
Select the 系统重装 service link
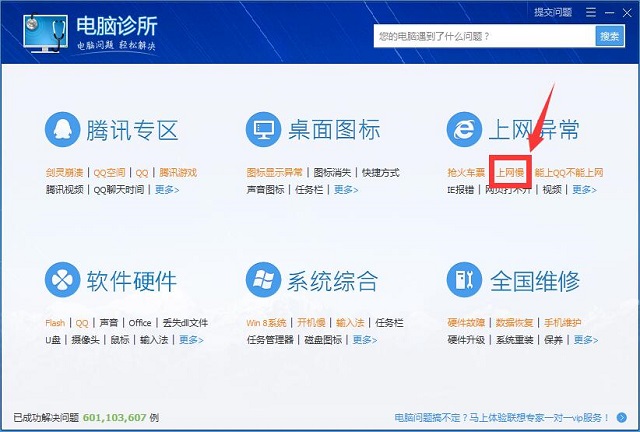tap(514, 340)
